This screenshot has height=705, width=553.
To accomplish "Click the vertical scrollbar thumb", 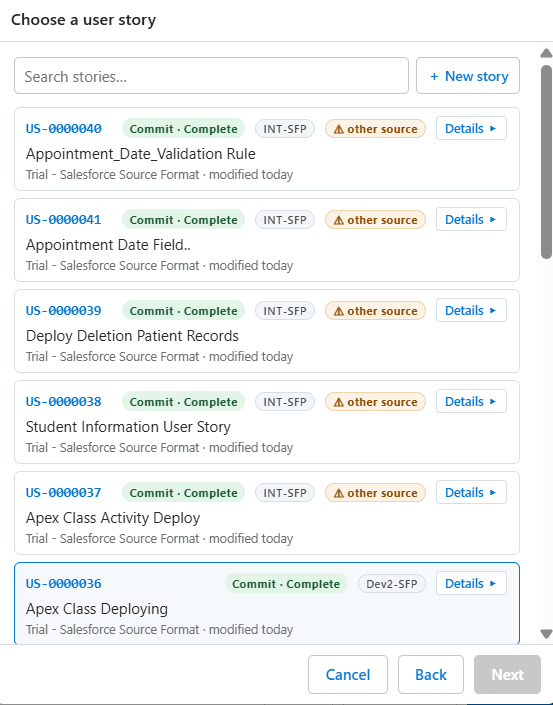I will coord(546,162).
